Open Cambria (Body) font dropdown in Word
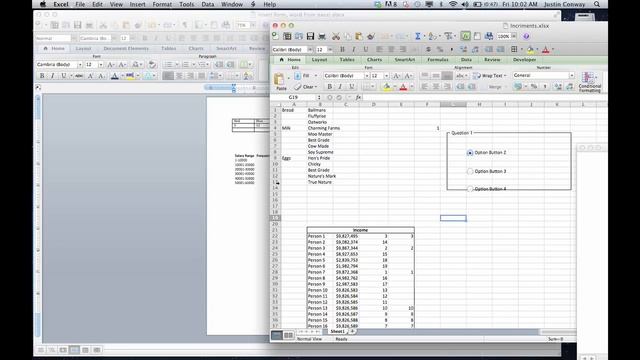The image size is (640, 360). pyautogui.click(x=80, y=64)
